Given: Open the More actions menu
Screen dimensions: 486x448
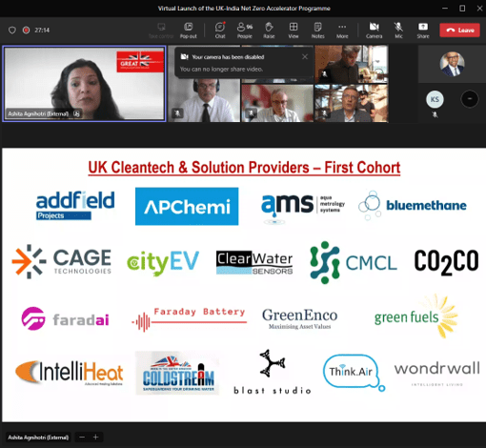Looking at the screenshot, I should (x=342, y=31).
